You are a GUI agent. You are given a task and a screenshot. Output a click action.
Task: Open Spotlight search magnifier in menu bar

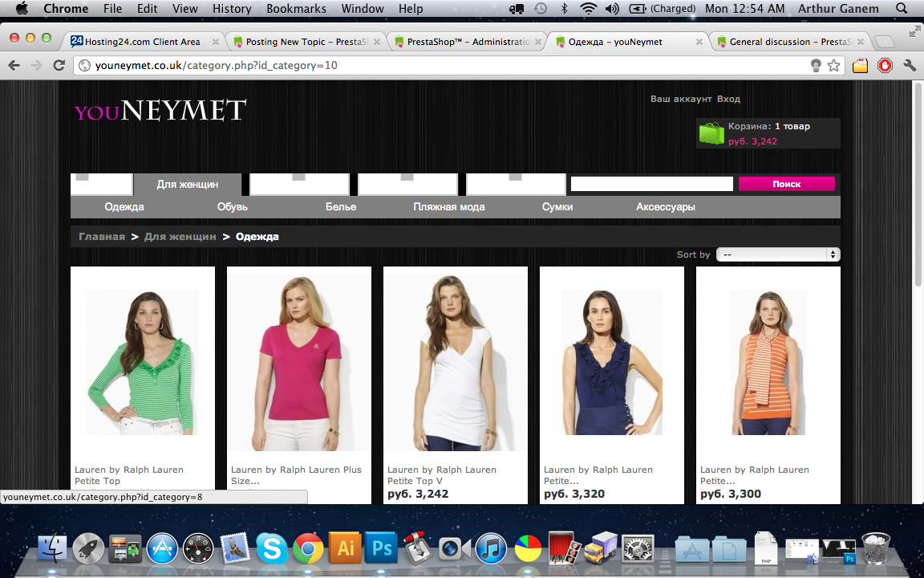click(901, 8)
